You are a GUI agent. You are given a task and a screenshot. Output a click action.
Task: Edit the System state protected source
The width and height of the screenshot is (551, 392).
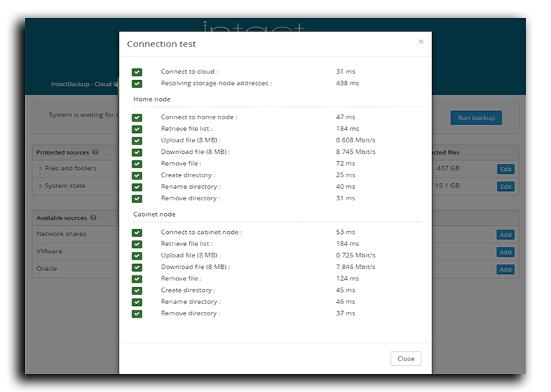tap(505, 187)
